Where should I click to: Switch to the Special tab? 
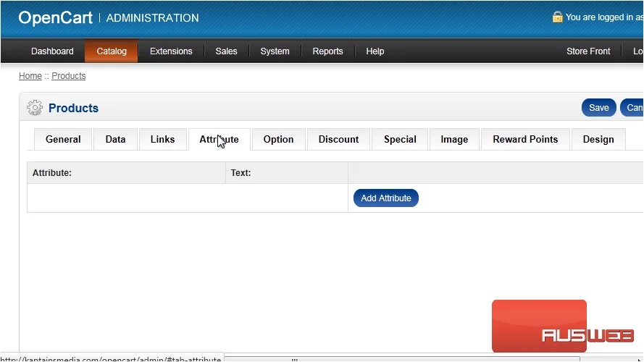(x=400, y=140)
